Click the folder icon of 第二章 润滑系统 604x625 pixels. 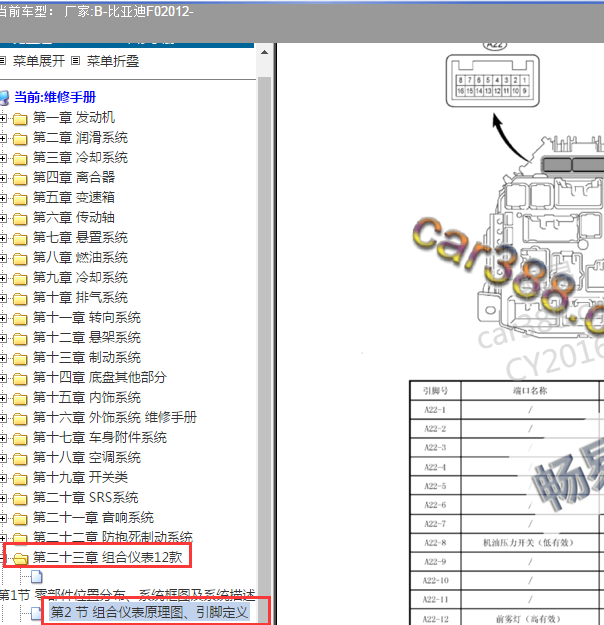click(20, 138)
